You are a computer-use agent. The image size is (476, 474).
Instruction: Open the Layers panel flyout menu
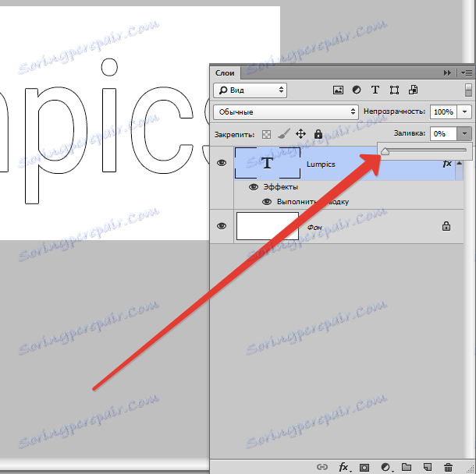point(467,73)
